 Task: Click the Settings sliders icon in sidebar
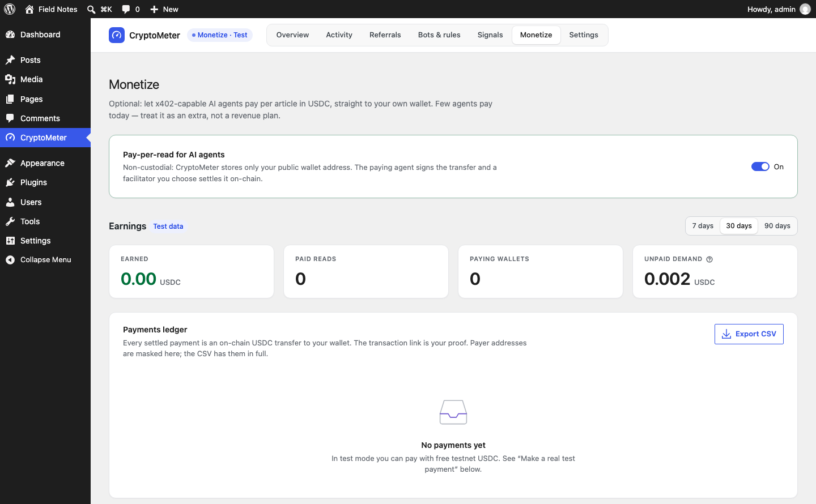point(10,241)
